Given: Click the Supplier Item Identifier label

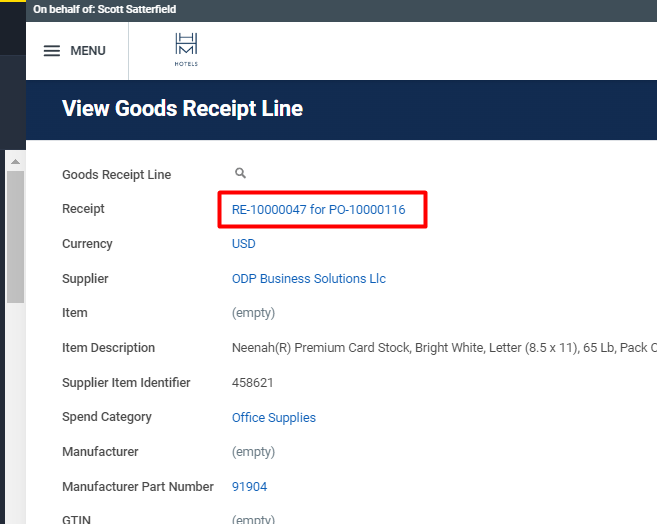Looking at the screenshot, I should pyautogui.click(x=126, y=383).
